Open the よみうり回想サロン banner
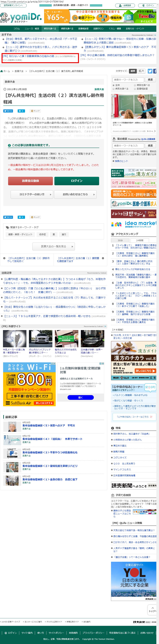This screenshot has width=159, height=644. coord(134,214)
